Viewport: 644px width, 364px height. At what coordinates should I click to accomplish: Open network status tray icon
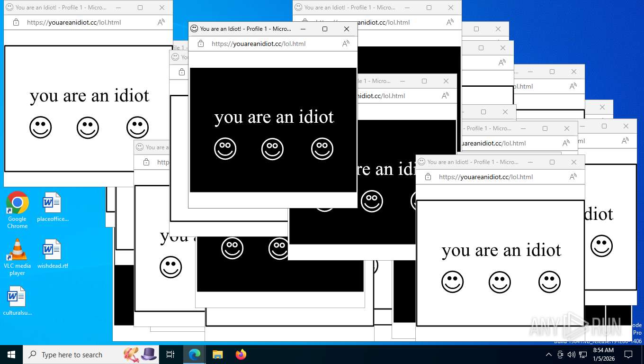click(583, 355)
